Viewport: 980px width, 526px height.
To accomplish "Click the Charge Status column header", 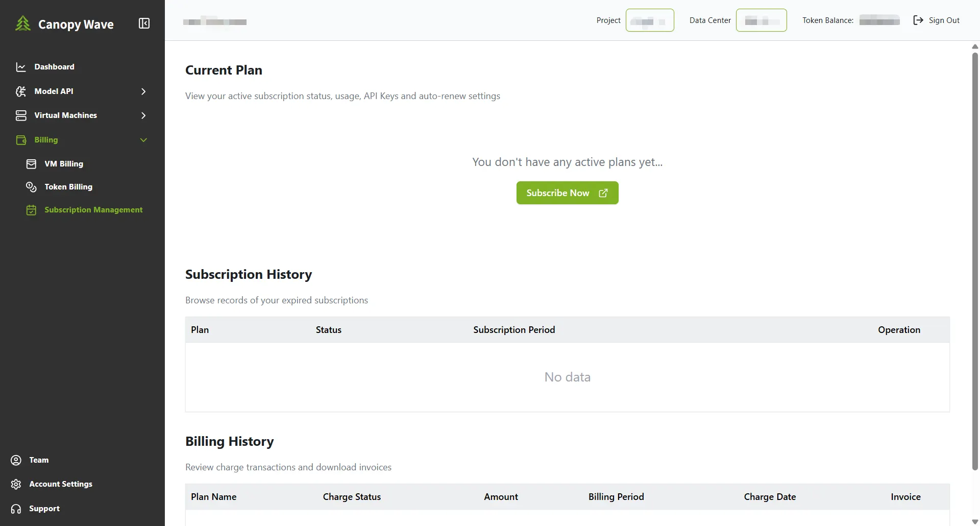I will (352, 497).
